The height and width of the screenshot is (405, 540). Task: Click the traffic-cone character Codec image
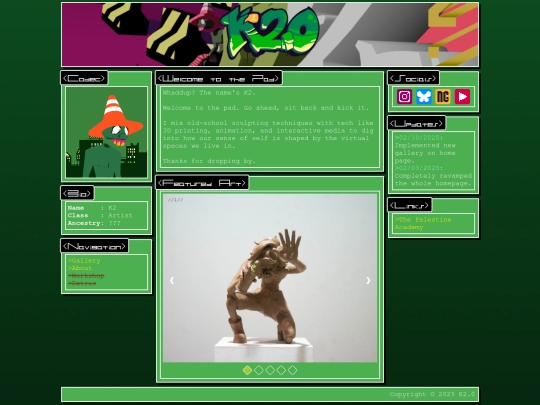(106, 132)
